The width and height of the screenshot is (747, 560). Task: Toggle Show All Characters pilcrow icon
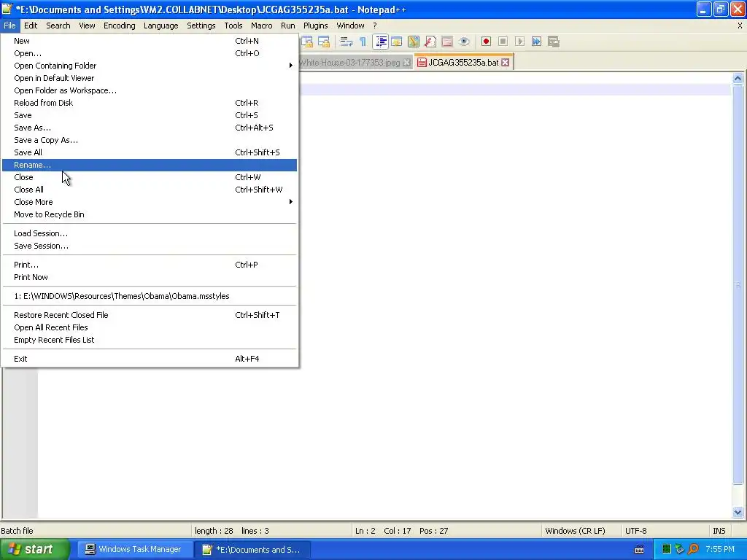363,42
